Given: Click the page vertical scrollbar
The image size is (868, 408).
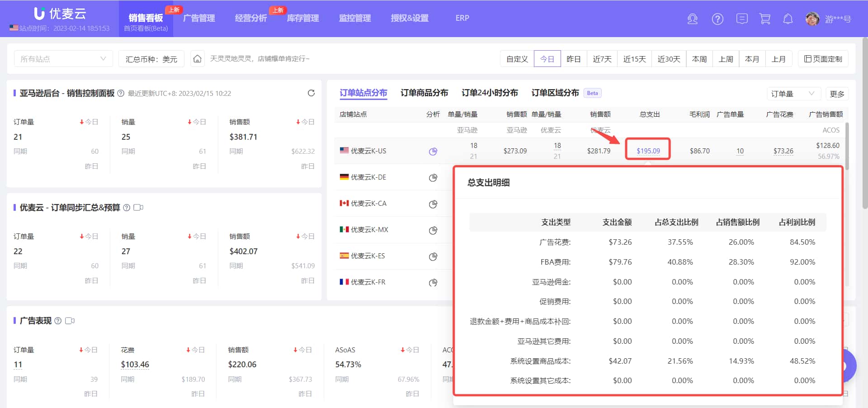Looking at the screenshot, I should tap(865, 122).
